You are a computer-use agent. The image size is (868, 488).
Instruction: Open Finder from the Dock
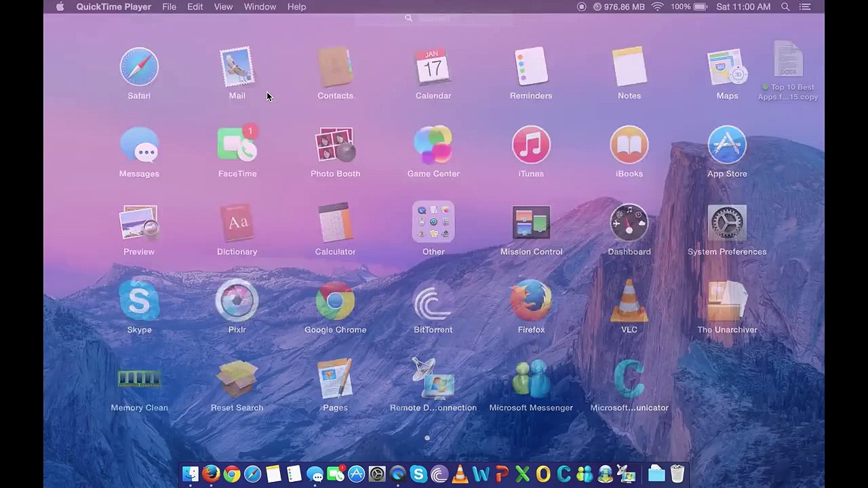coord(190,474)
